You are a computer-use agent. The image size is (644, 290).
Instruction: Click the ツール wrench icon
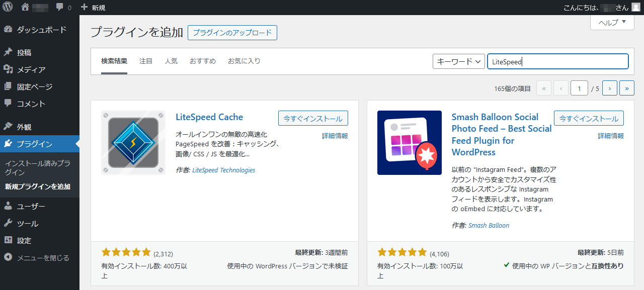tap(8, 223)
